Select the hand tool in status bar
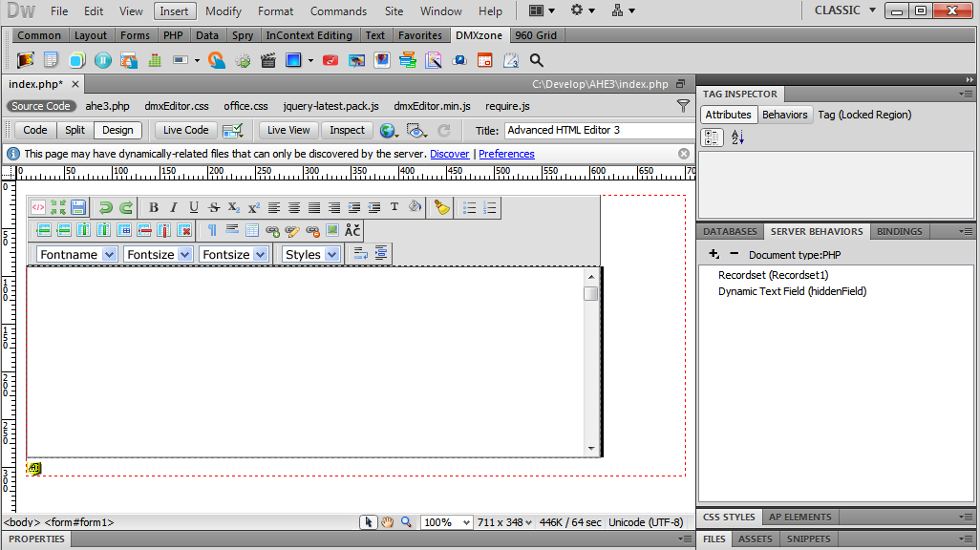 (x=388, y=522)
